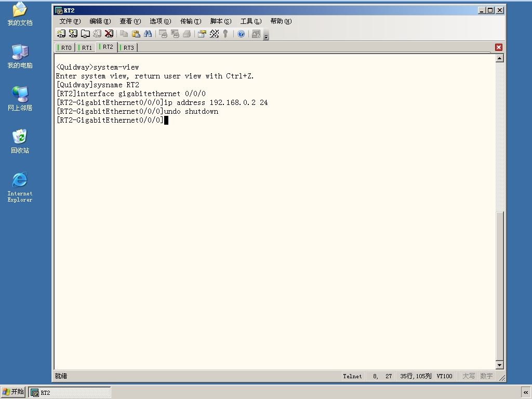This screenshot has width=532, height=399.
Task: Click the Find binoculars icon
Action: [x=148, y=34]
